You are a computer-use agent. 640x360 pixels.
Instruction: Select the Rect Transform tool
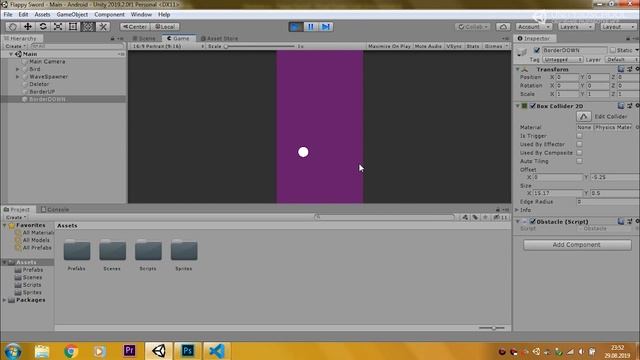pyautogui.click(x=73, y=27)
